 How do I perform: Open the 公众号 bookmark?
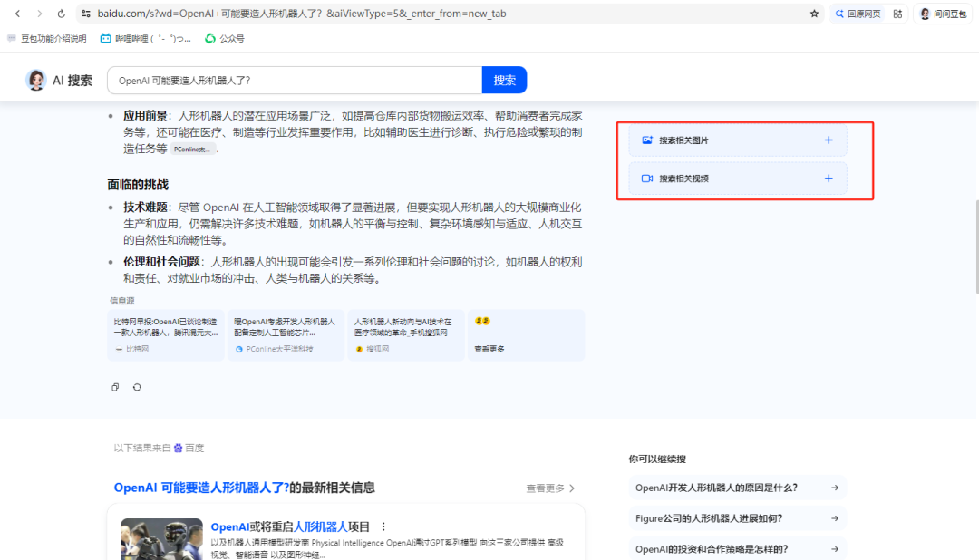pyautogui.click(x=225, y=38)
